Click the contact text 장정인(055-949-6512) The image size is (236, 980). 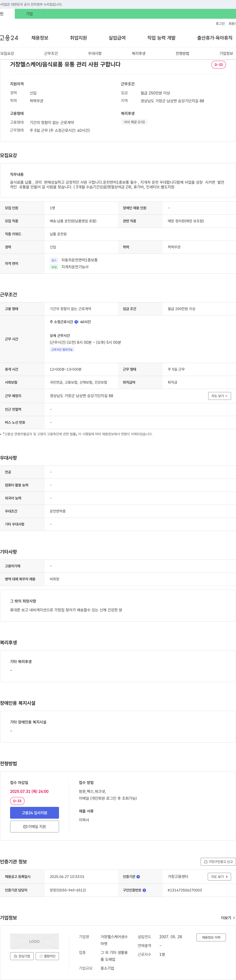[x=68, y=890]
